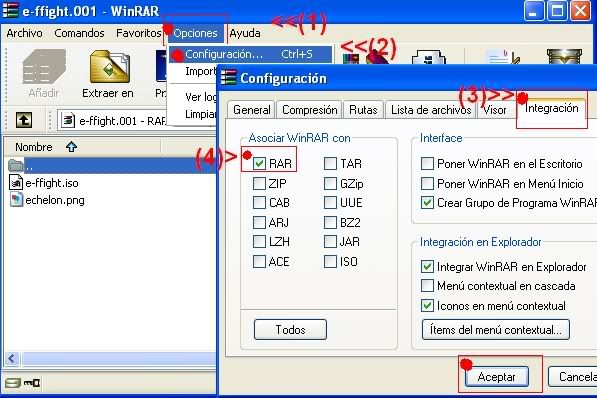Click WinRAR title bar app icon

[10, 10]
